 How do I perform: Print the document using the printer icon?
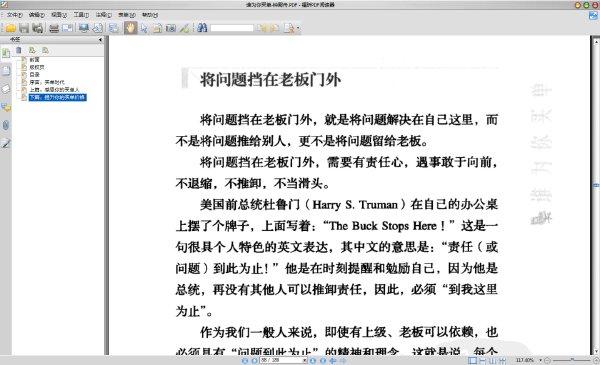(x=54, y=28)
